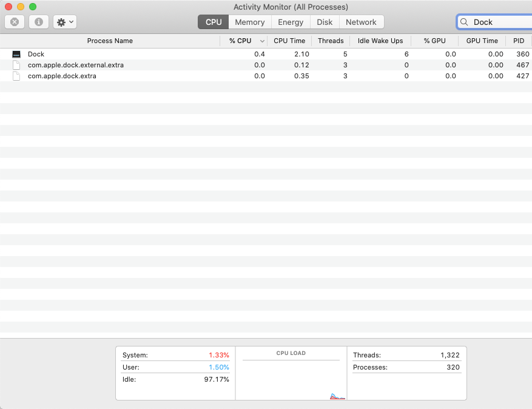
Task: Open the gear action dropdown menu
Action: [x=65, y=22]
